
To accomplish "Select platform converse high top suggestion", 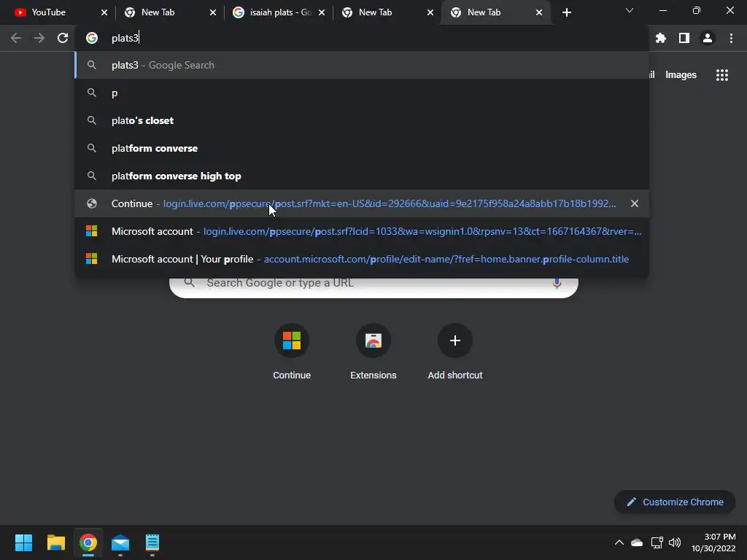I will (362, 176).
